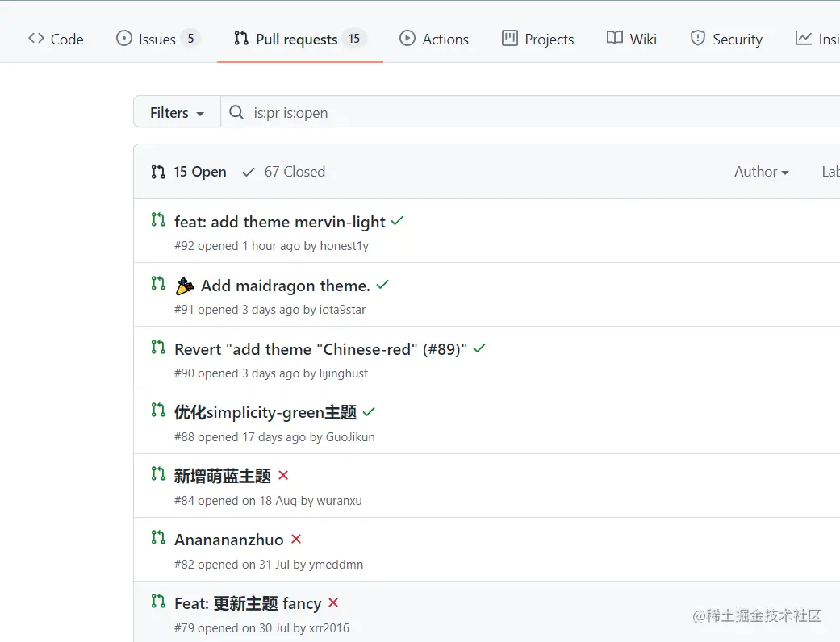Open the Author filter dropdown
This screenshot has width=840, height=642.
[761, 172]
